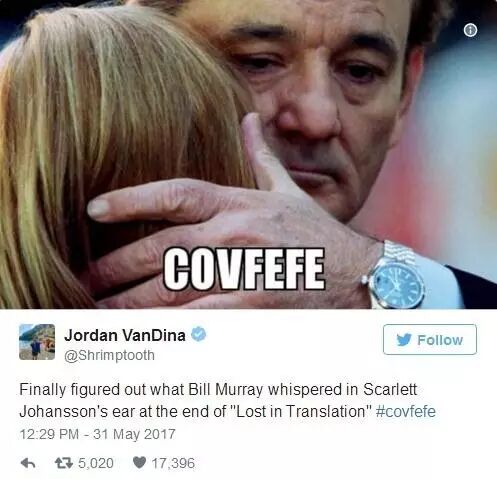Screen dimensions: 497x479
Task: Open Jordan VanDina's profile picture
Action: [x=37, y=342]
